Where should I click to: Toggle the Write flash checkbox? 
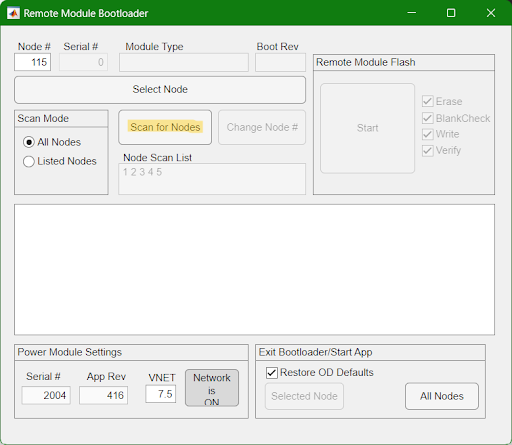pos(428,134)
